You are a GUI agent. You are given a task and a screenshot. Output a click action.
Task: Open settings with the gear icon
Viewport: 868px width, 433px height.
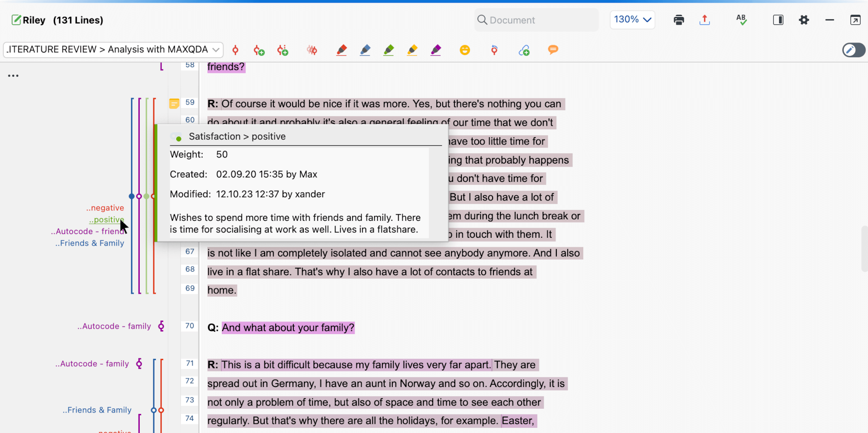tap(804, 20)
